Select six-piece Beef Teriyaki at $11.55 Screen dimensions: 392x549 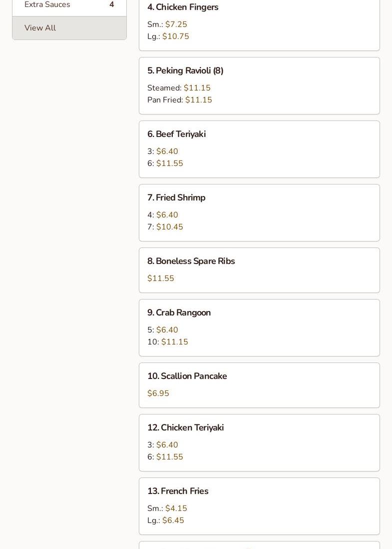coord(169,163)
